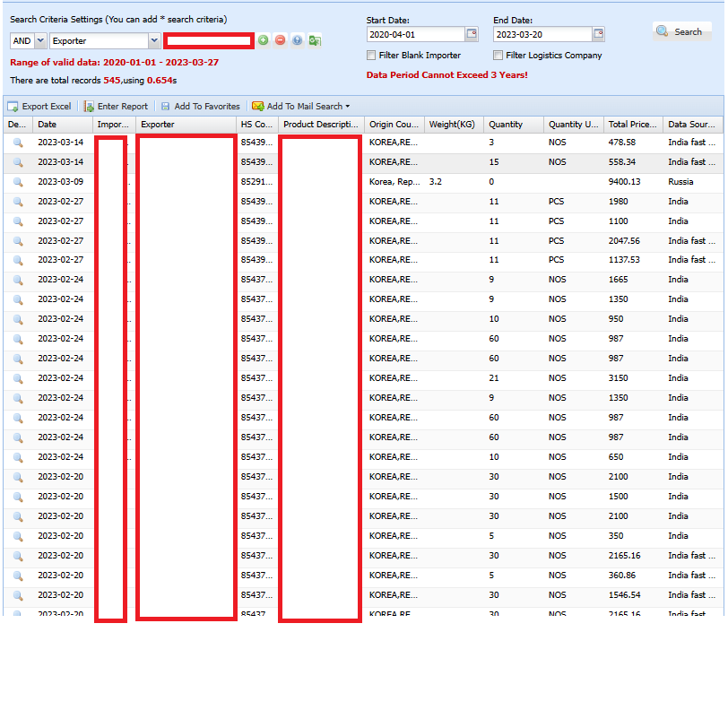The width and height of the screenshot is (728, 710).
Task: Check the Filter Logistics Company option
Action: [498, 56]
